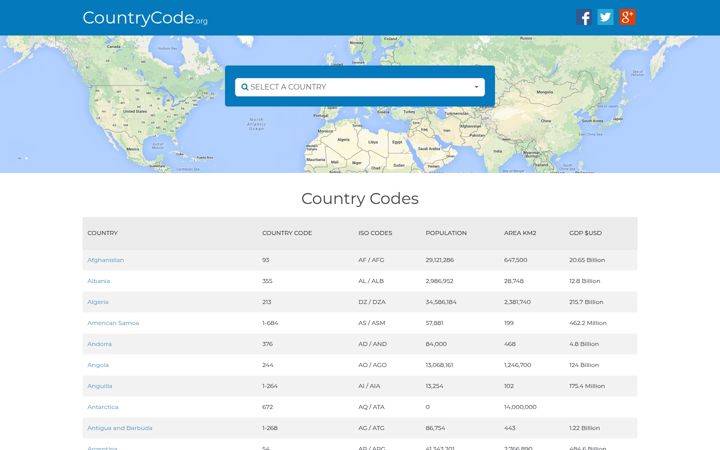Open the Twitter share icon

pos(605,17)
